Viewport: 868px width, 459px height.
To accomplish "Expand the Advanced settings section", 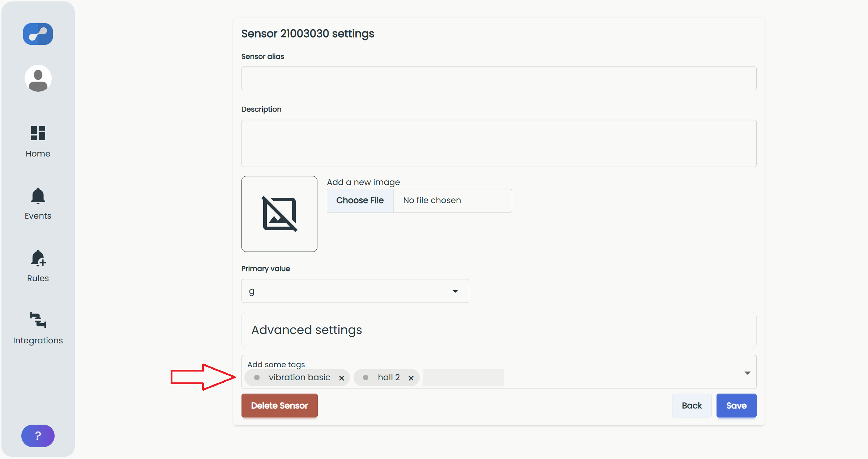I will tap(499, 330).
